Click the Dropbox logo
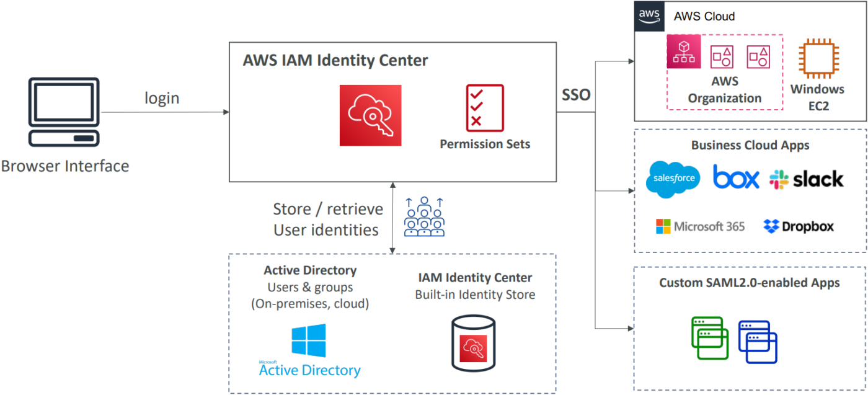Screen dimensions: 868x395 coord(799,226)
